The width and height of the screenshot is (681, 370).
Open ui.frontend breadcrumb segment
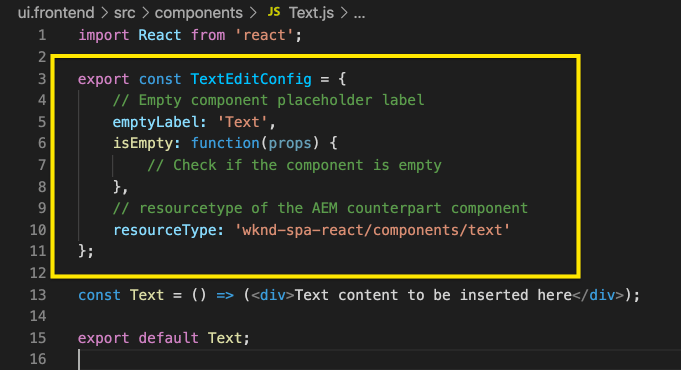pyautogui.click(x=56, y=13)
